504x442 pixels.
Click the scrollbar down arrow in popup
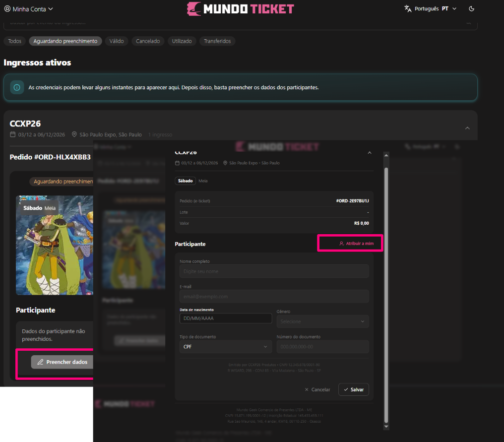click(386, 427)
